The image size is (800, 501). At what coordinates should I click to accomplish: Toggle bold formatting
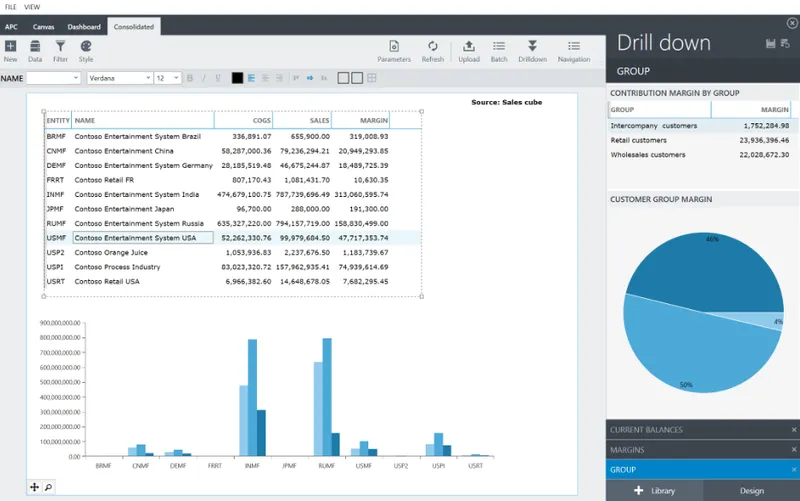(190, 78)
